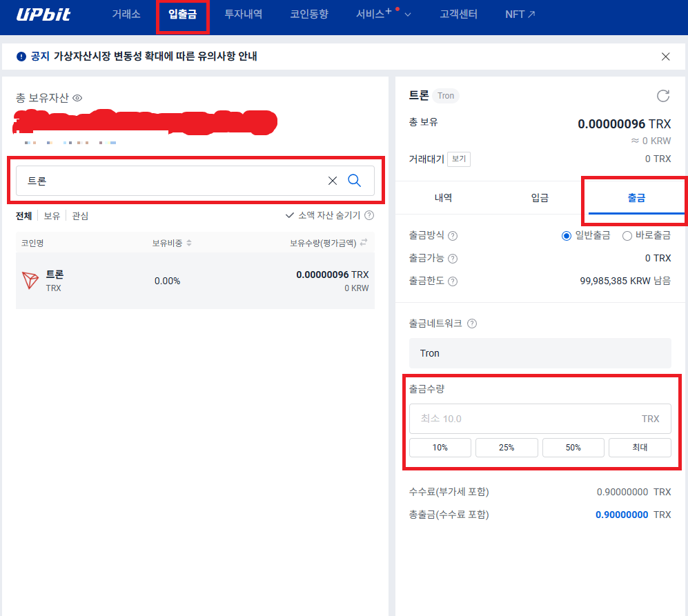
Task: Open the NFT external link
Action: pos(520,14)
